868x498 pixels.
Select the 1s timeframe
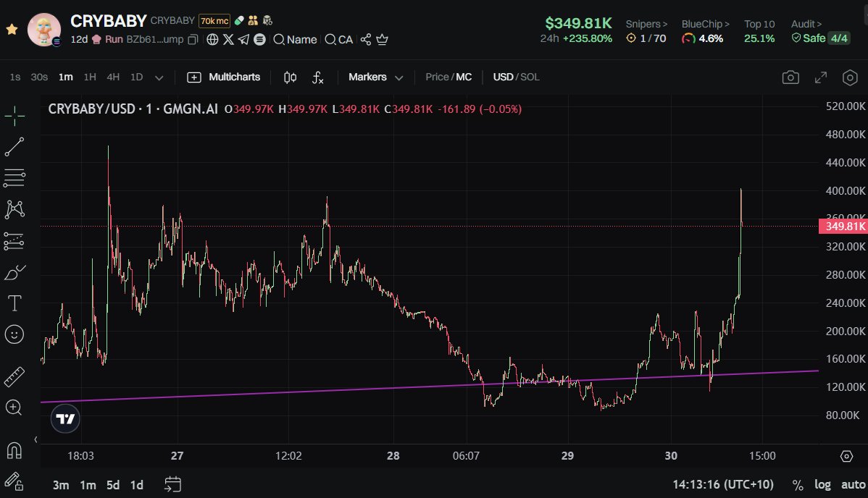click(x=15, y=77)
